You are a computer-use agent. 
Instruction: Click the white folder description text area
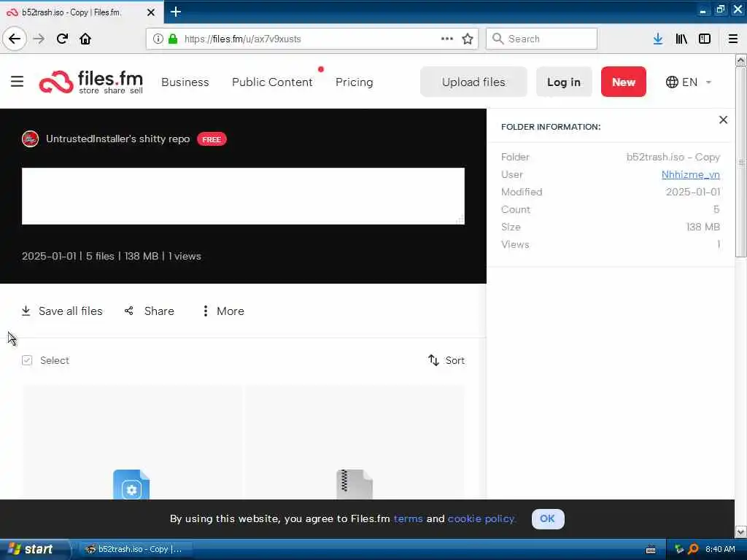243,195
